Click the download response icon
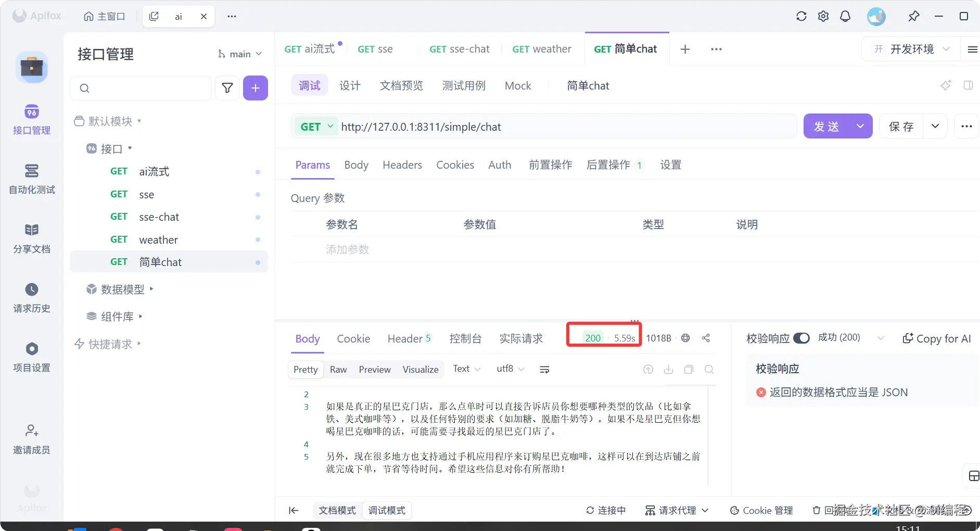980x531 pixels. pos(669,369)
